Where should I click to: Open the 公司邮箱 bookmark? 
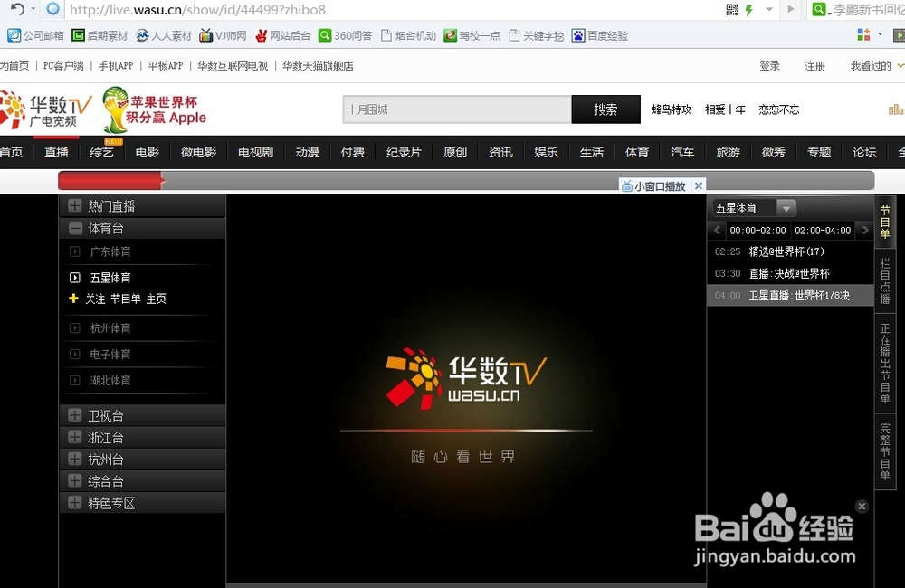coord(36,36)
